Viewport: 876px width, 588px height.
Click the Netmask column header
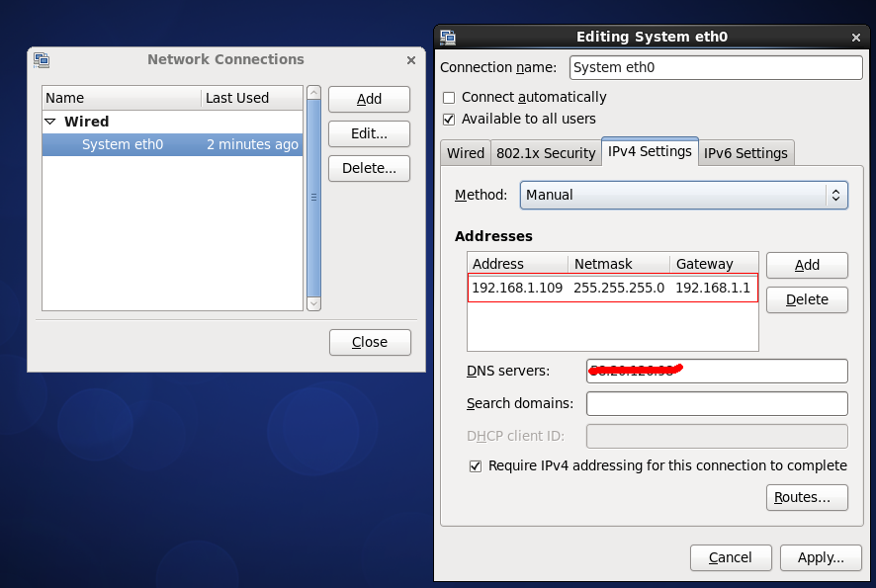(619, 264)
